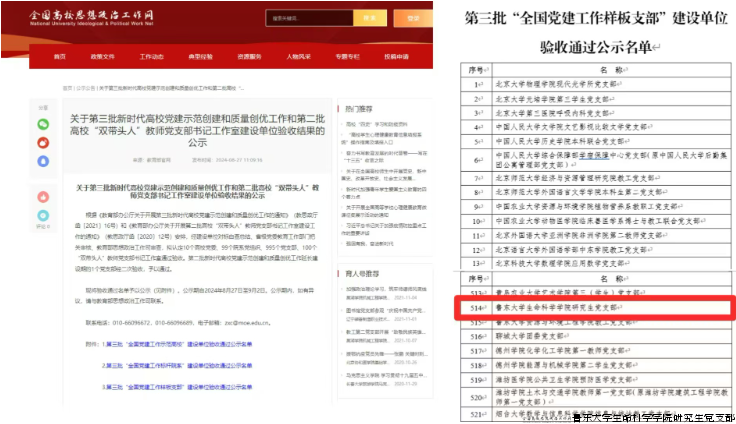Click table row 518 德州学院能源与机械学院 branch
The height and width of the screenshot is (424, 736).
tap(596, 365)
